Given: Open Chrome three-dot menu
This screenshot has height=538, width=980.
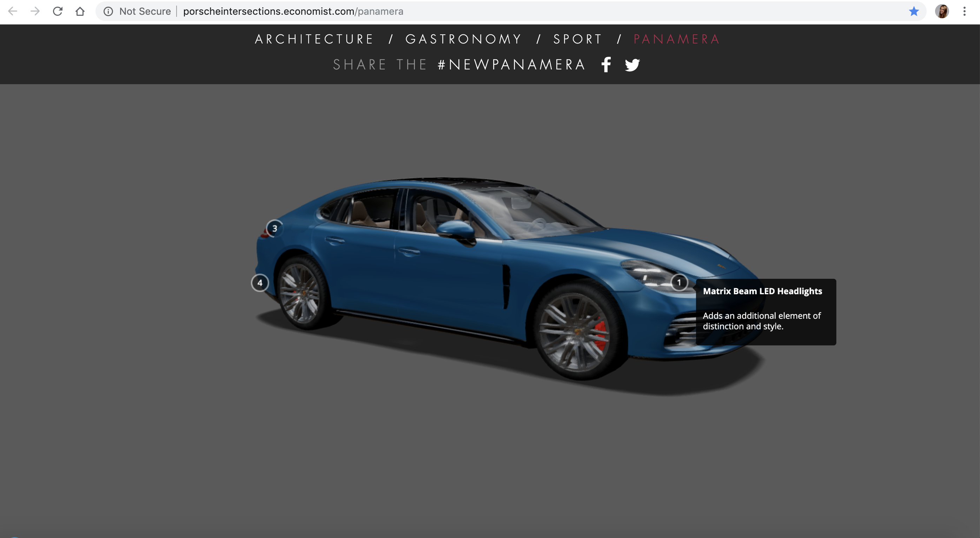Looking at the screenshot, I should coord(965,12).
